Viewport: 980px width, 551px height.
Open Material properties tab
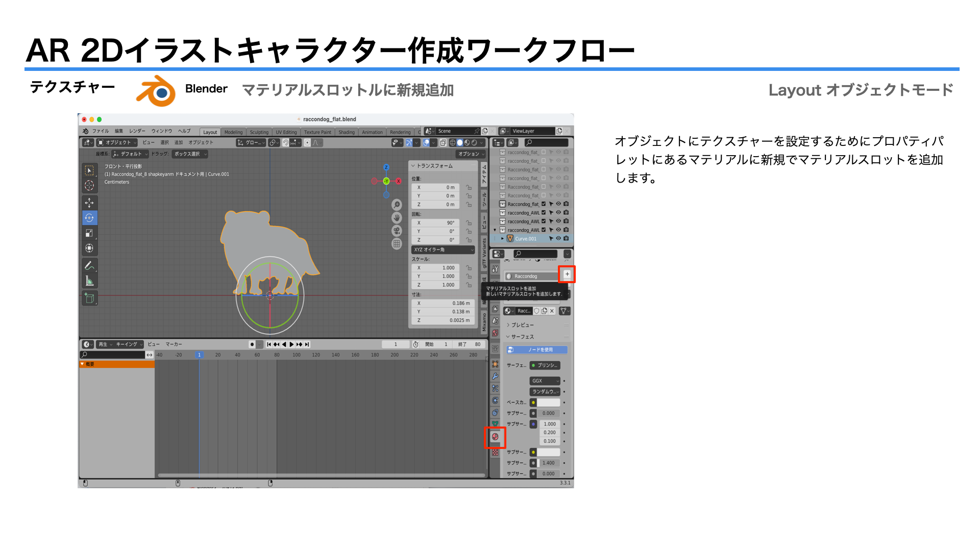[x=495, y=437]
